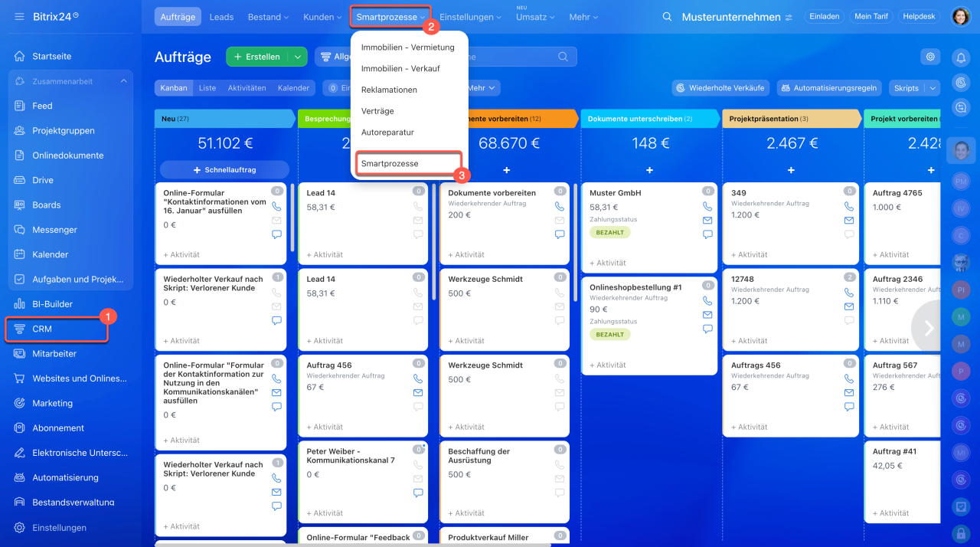Click mail icon on card 12748
Viewport: 980px width, 547px height.
[849, 306]
